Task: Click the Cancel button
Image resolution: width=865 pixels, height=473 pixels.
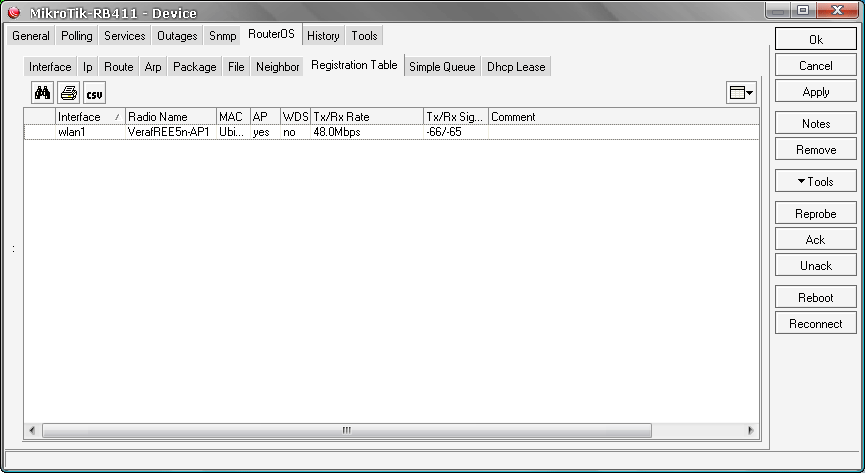Action: tap(815, 66)
